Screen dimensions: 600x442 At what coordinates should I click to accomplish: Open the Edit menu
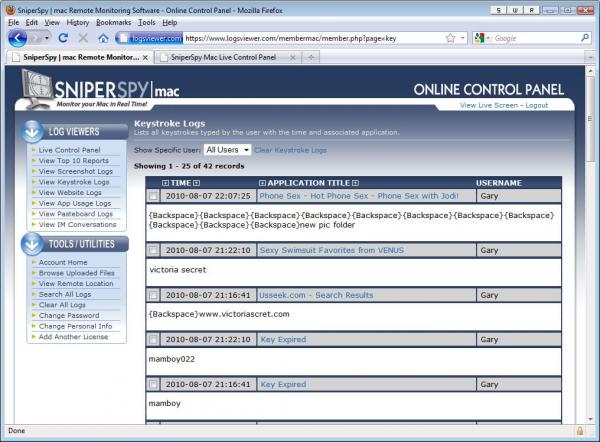pyautogui.click(x=31, y=23)
